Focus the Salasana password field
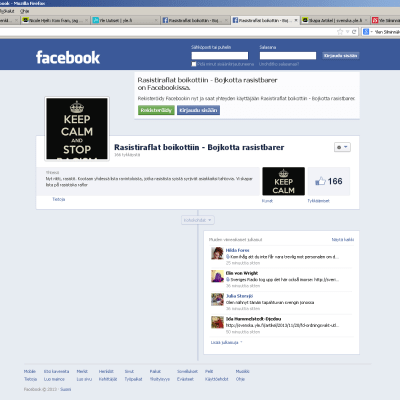This screenshot has width=400, height=400. (x=288, y=55)
